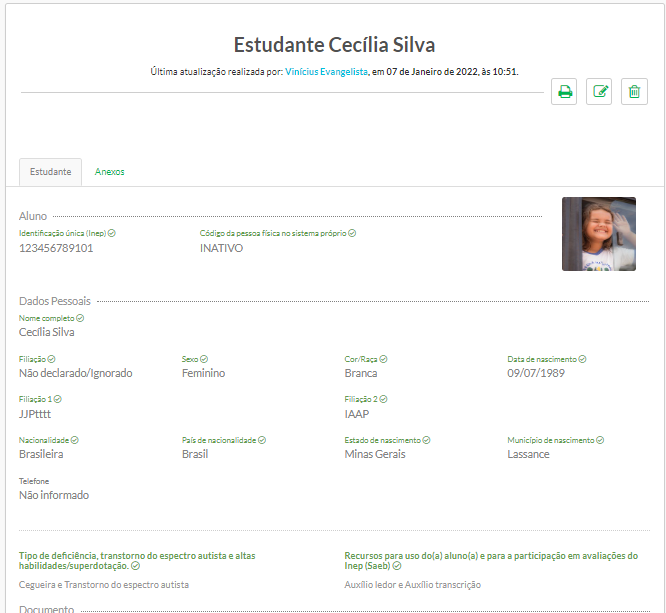Click the print student record icon
The height and width of the screenshot is (613, 666).
564,92
